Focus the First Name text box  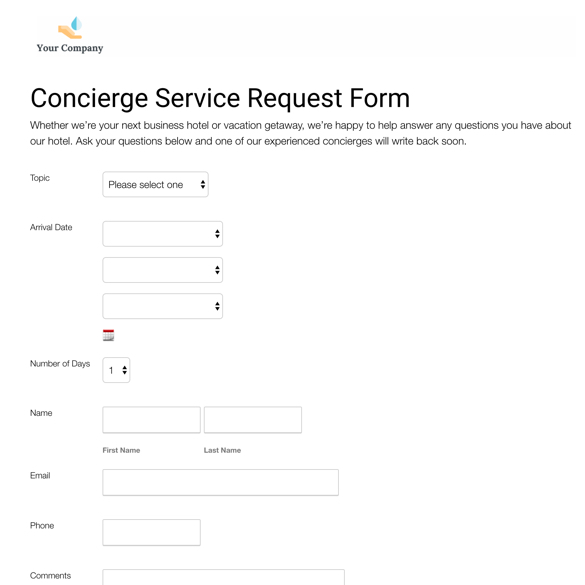(x=151, y=420)
